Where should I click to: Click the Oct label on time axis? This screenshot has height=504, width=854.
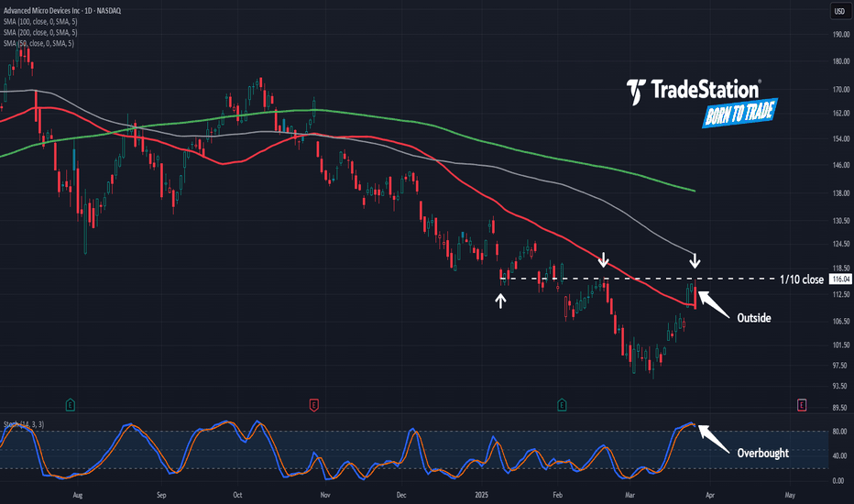click(x=237, y=495)
